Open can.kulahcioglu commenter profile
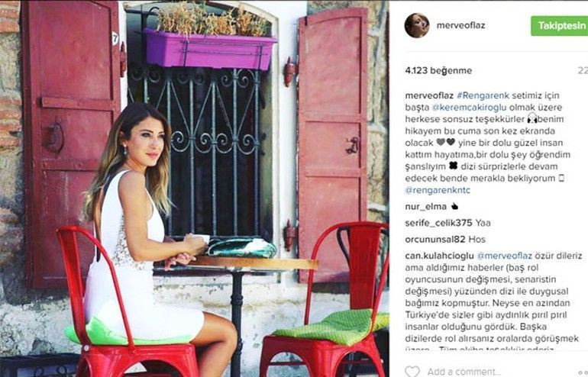 click(x=439, y=256)
